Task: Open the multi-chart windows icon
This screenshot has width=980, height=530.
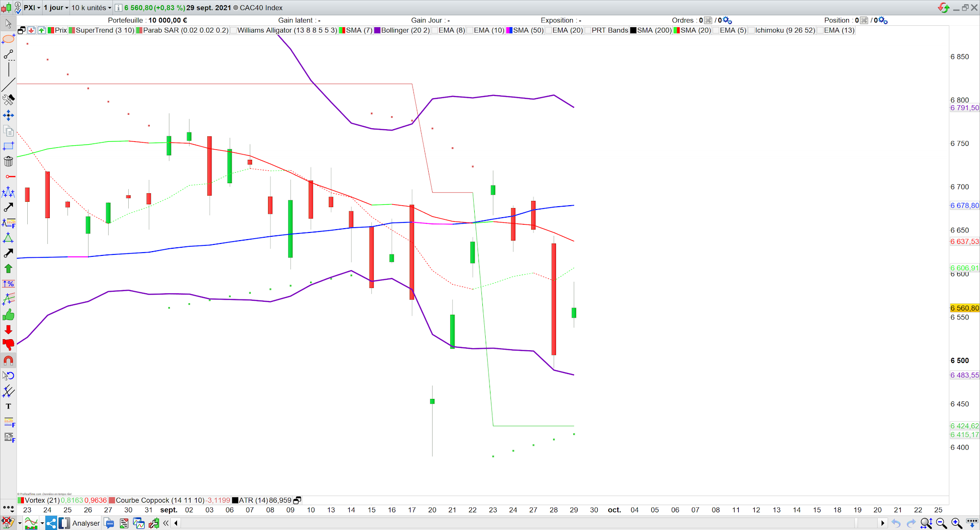Action: [x=139, y=523]
